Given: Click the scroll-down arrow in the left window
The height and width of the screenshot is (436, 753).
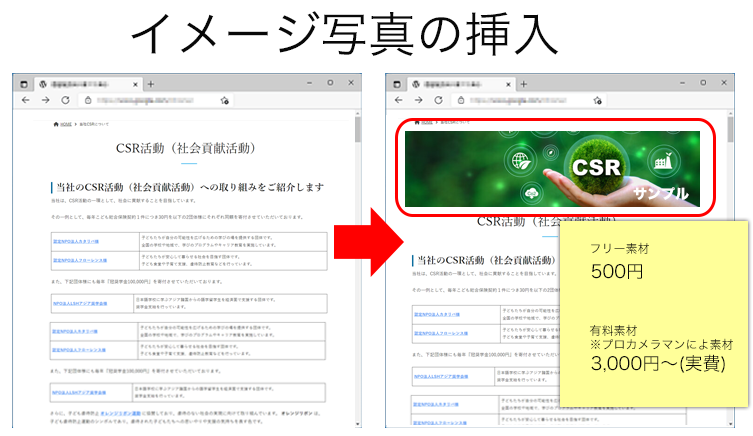Looking at the screenshot, I should tap(359, 424).
